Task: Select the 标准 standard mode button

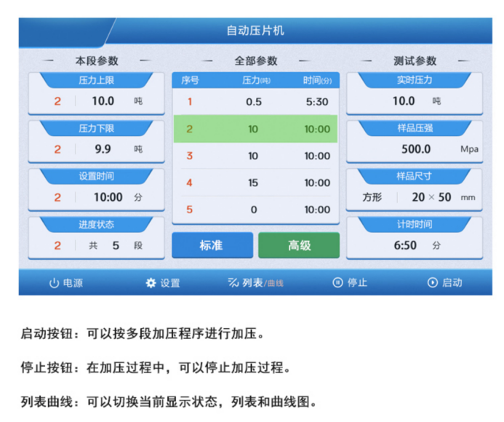Action: tap(212, 246)
